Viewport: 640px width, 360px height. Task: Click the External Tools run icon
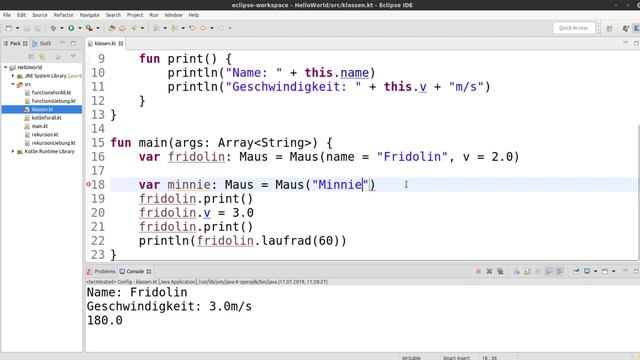[89, 28]
